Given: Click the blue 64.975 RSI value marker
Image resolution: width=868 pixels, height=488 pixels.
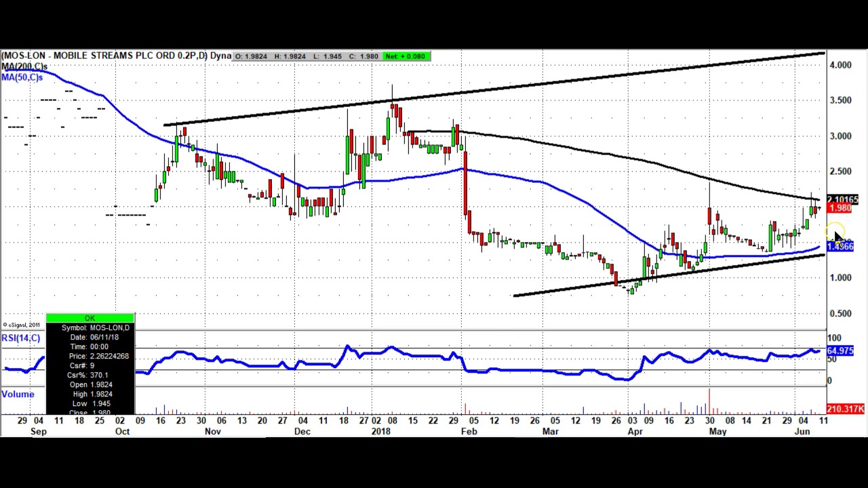Looking at the screenshot, I should pyautogui.click(x=840, y=350).
